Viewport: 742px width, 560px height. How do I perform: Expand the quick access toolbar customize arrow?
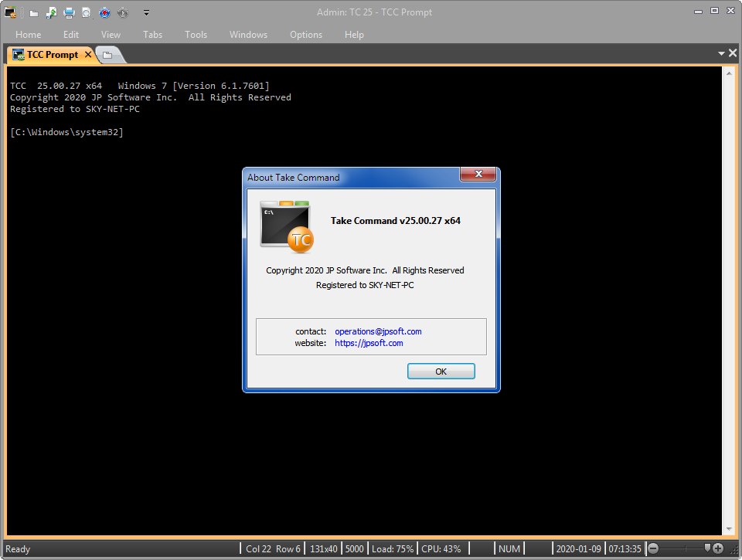point(146,13)
